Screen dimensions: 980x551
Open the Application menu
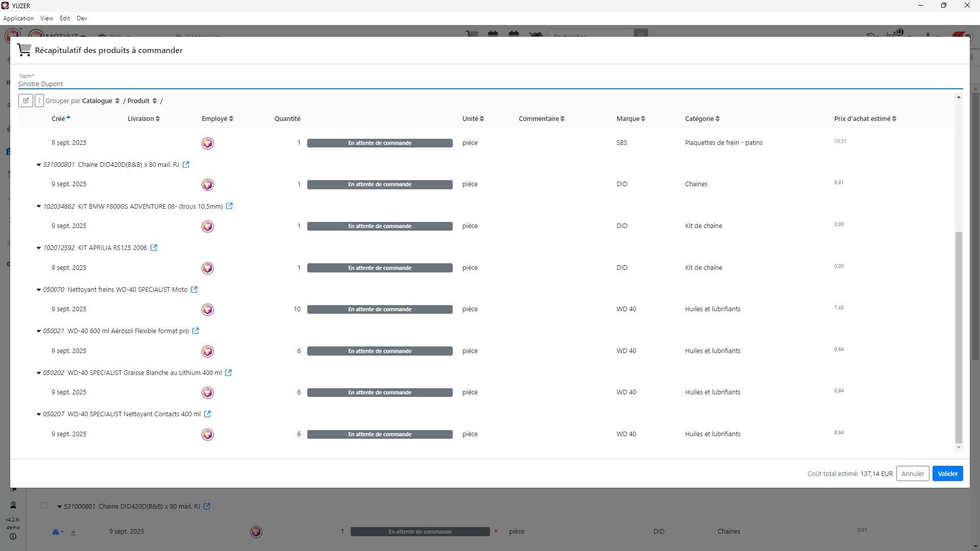click(18, 18)
